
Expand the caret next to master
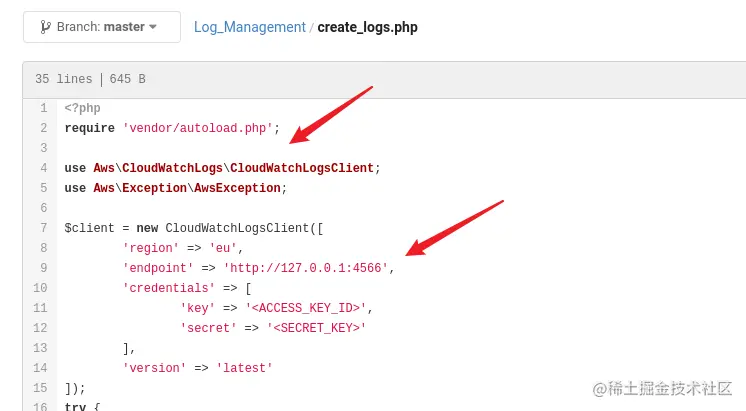[x=153, y=27]
